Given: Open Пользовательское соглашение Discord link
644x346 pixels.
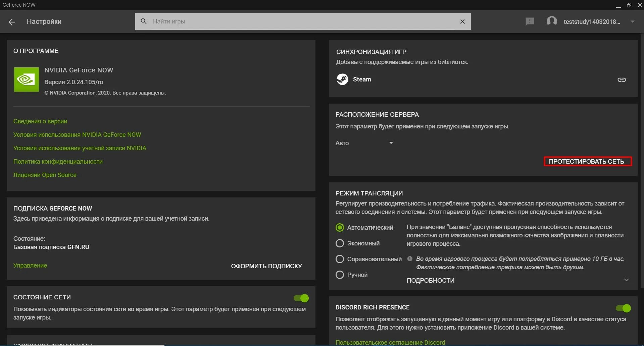Looking at the screenshot, I should click(390, 342).
